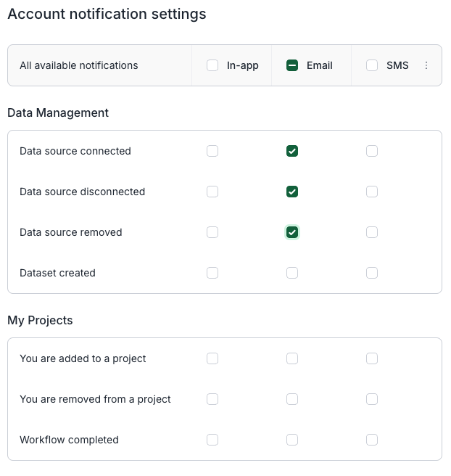The height and width of the screenshot is (476, 451).
Task: Open the more options kebab menu
Action: tap(426, 65)
